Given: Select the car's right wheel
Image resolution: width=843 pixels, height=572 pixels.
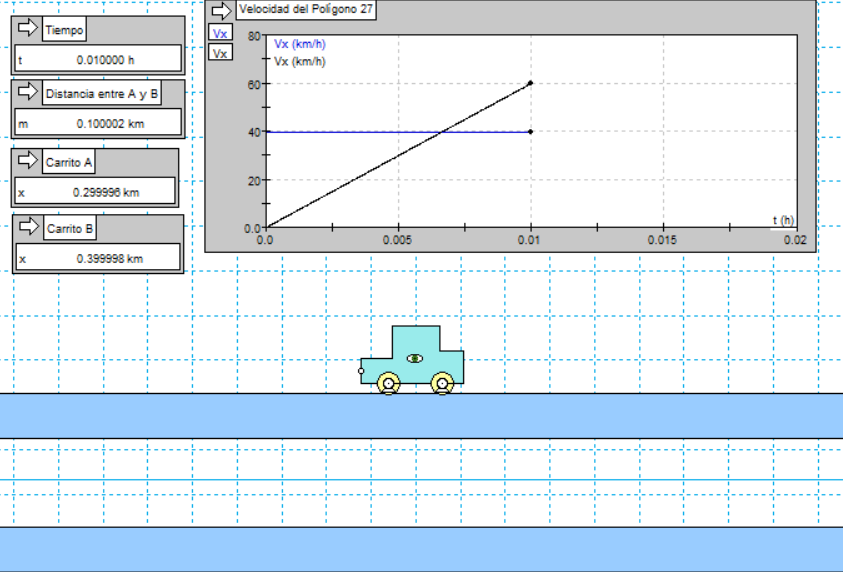Looking at the screenshot, I should click(x=441, y=382).
